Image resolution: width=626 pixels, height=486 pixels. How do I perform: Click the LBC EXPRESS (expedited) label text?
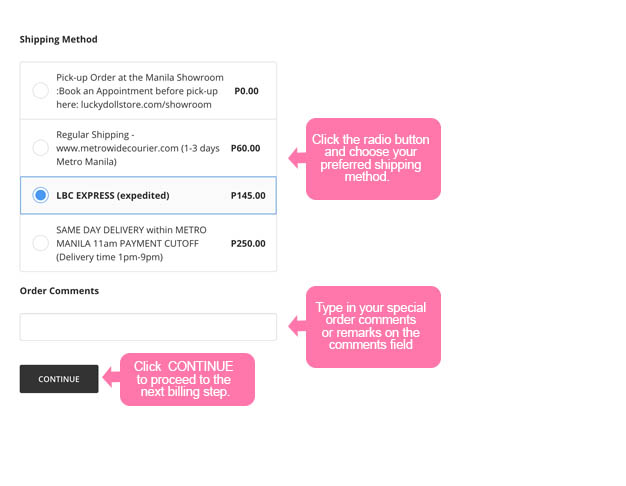pyautogui.click(x=113, y=195)
